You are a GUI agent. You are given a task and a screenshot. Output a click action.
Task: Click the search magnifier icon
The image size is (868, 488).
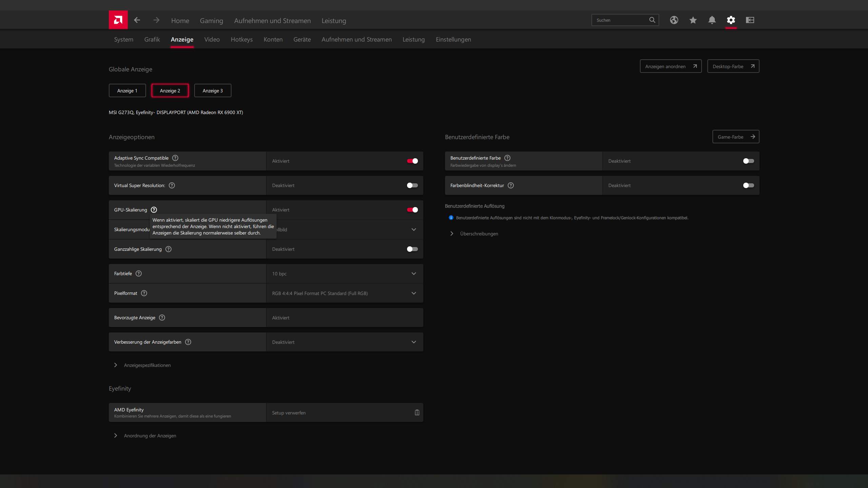[652, 20]
